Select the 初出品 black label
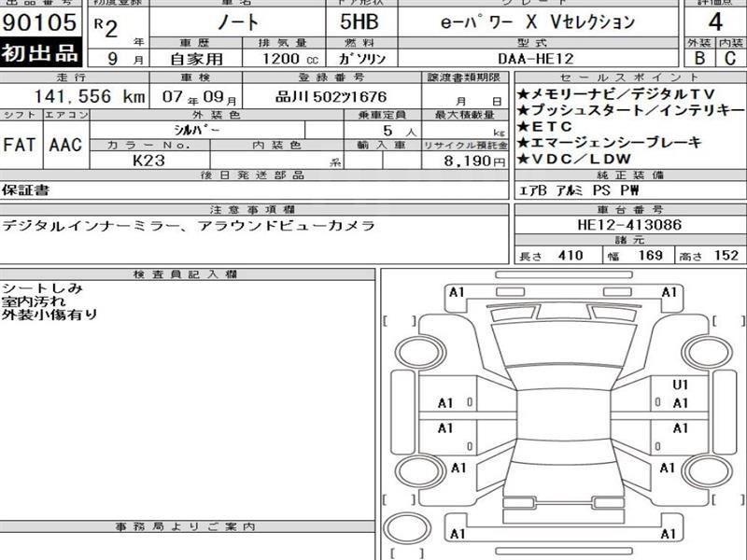 click(x=40, y=53)
